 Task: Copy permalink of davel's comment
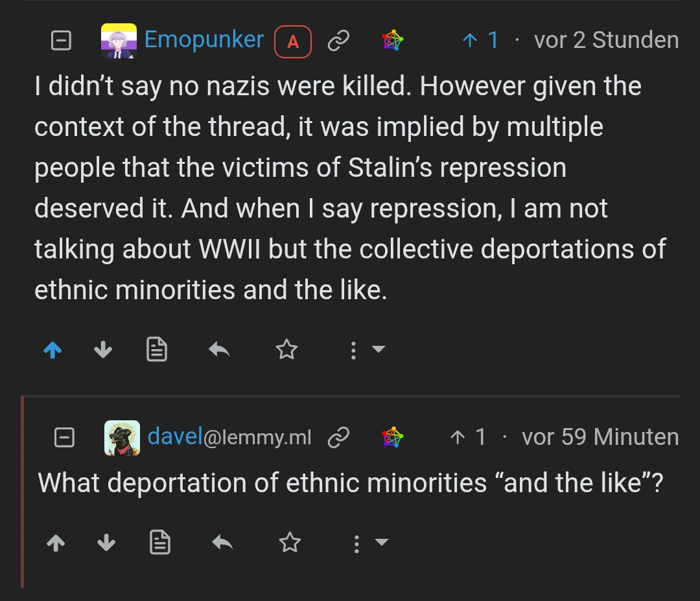tap(339, 438)
